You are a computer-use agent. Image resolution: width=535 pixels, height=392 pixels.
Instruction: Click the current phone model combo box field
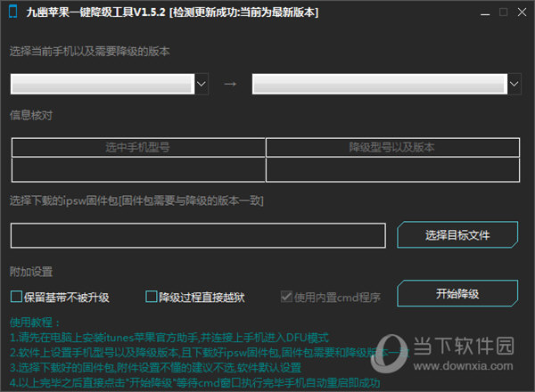click(x=103, y=84)
